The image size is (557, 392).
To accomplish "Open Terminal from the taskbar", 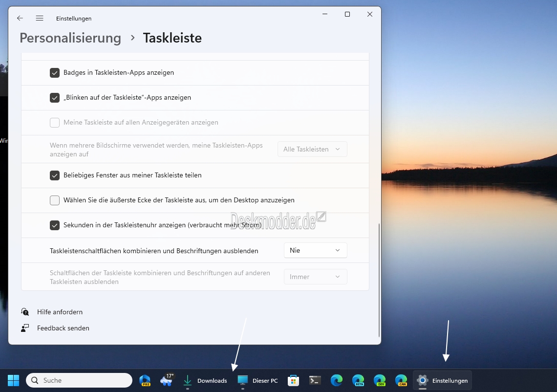I will [x=315, y=380].
